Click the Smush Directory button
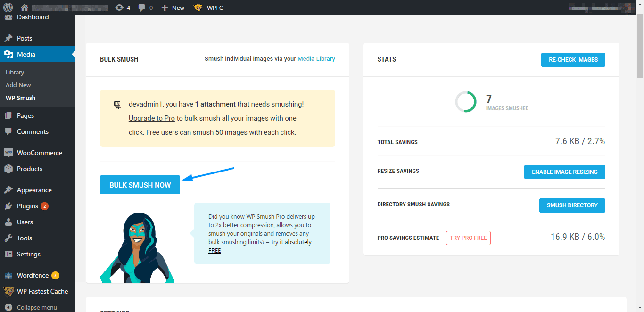 [x=572, y=205]
